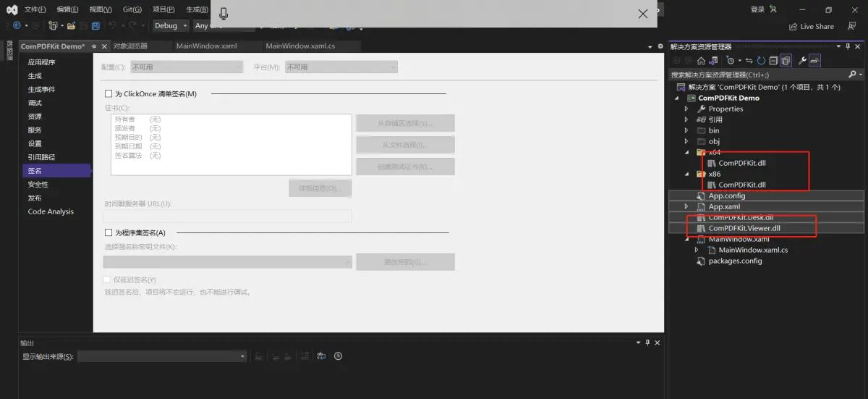The width and height of the screenshot is (868, 399).
Task: Click the pending changes filter clock icon
Action: pyautogui.click(x=731, y=61)
